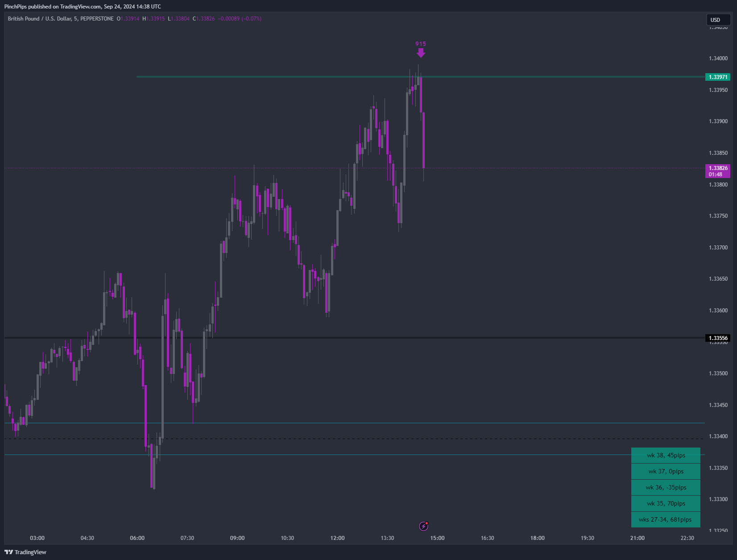Image resolution: width=737 pixels, height=560 pixels.
Task: Click the lightning event icon near the time axis
Action: coord(423,527)
